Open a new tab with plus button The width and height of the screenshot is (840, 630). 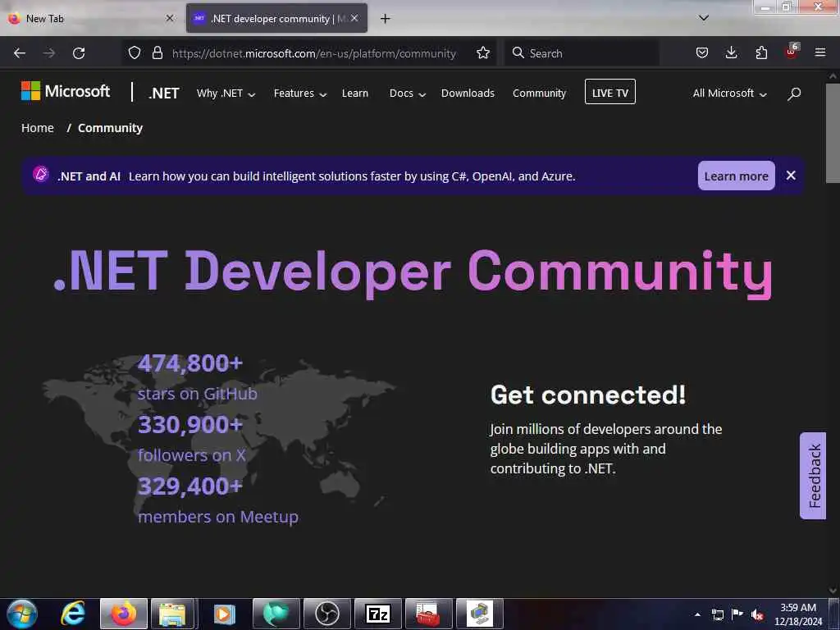click(x=385, y=19)
